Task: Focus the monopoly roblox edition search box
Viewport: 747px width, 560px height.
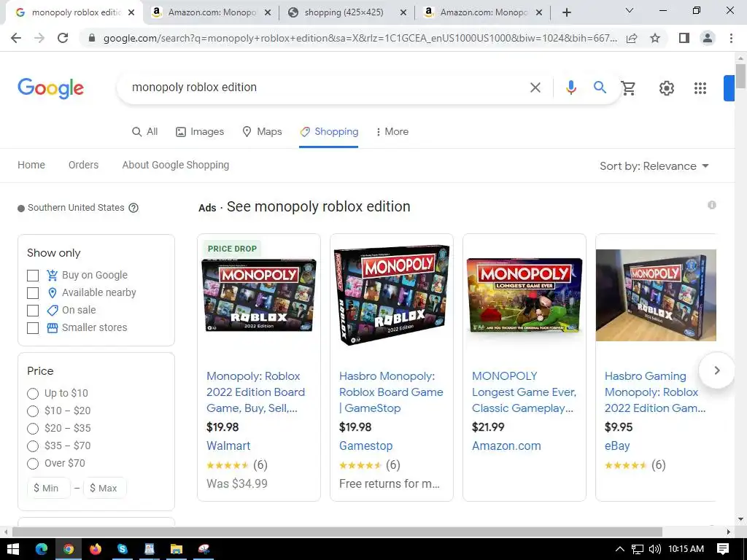Action: (x=324, y=87)
